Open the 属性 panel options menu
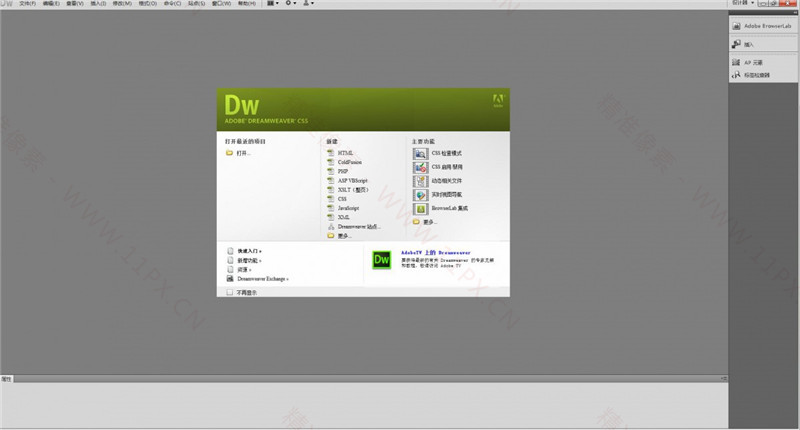This screenshot has width=800, height=430. (x=723, y=378)
